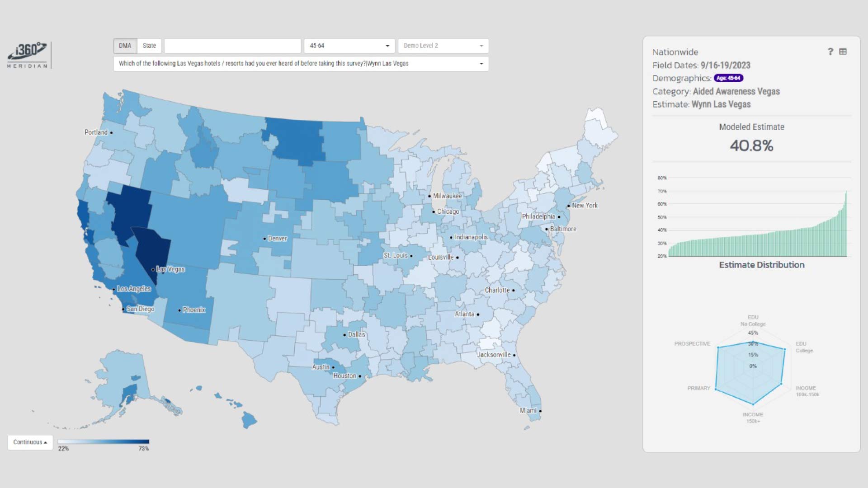Click the Denver city dot marker
Image resolution: width=868 pixels, height=488 pixels.
pos(265,239)
